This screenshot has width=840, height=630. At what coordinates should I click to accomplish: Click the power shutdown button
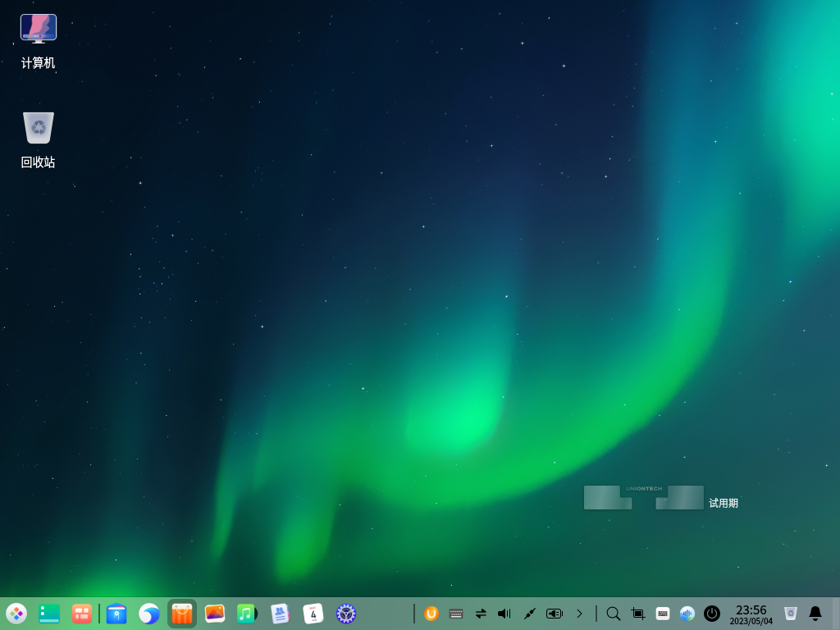point(712,614)
